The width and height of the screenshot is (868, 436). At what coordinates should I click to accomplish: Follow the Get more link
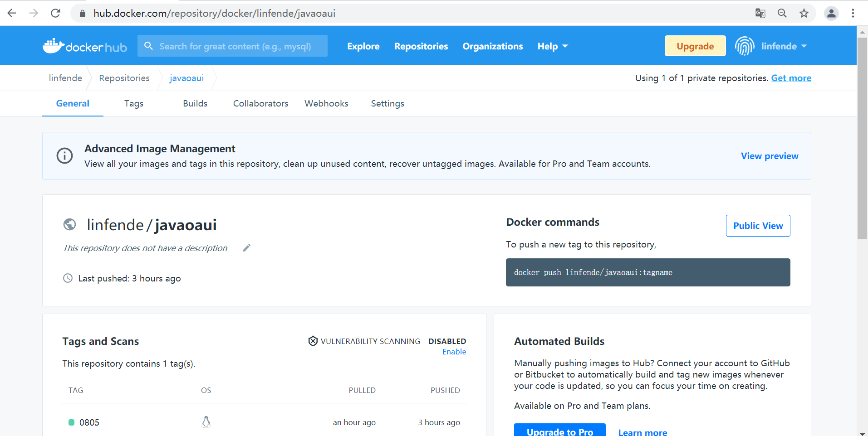[791, 78]
